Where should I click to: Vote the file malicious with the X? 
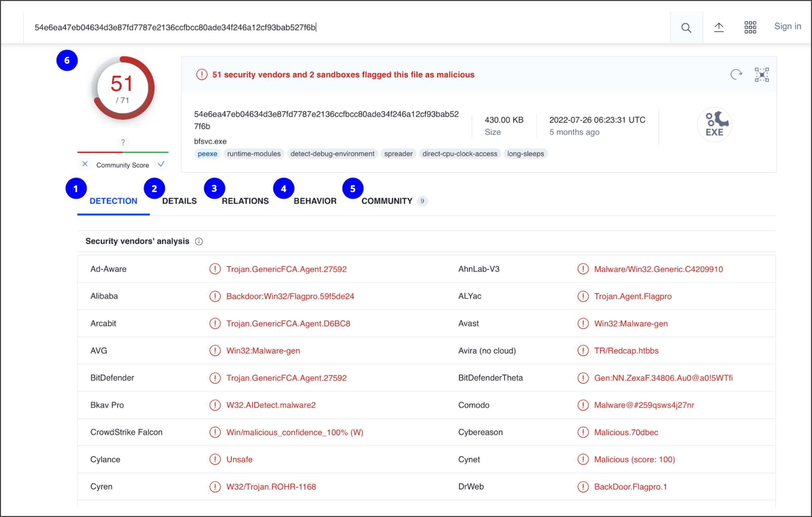(85, 164)
